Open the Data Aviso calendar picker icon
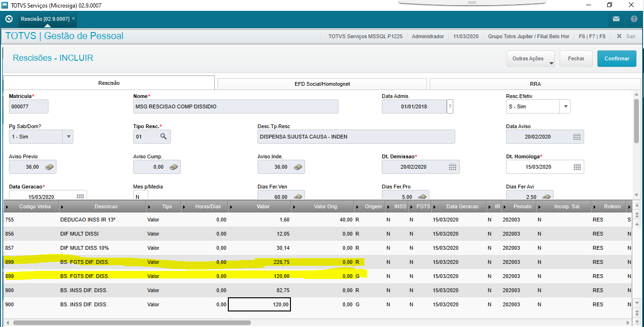The width and height of the screenshot is (644, 327). click(577, 137)
